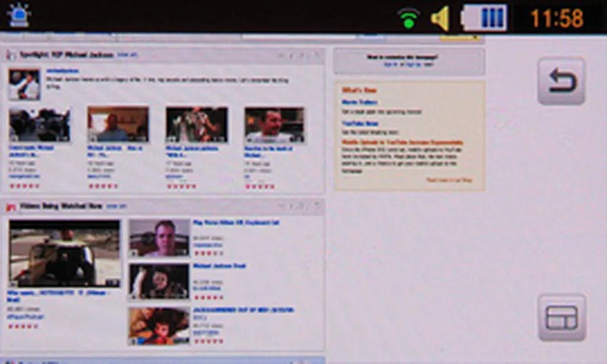Check the battery level indicator

484,17
